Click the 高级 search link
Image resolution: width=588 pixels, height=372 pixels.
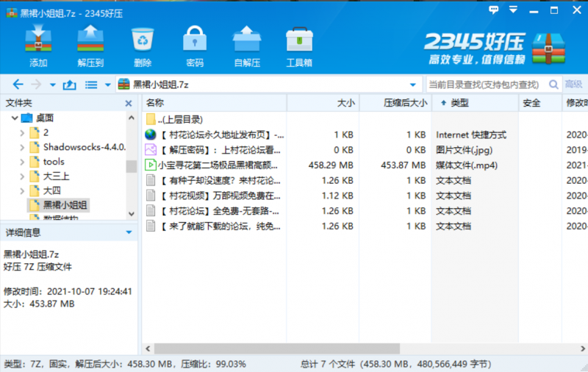(574, 85)
